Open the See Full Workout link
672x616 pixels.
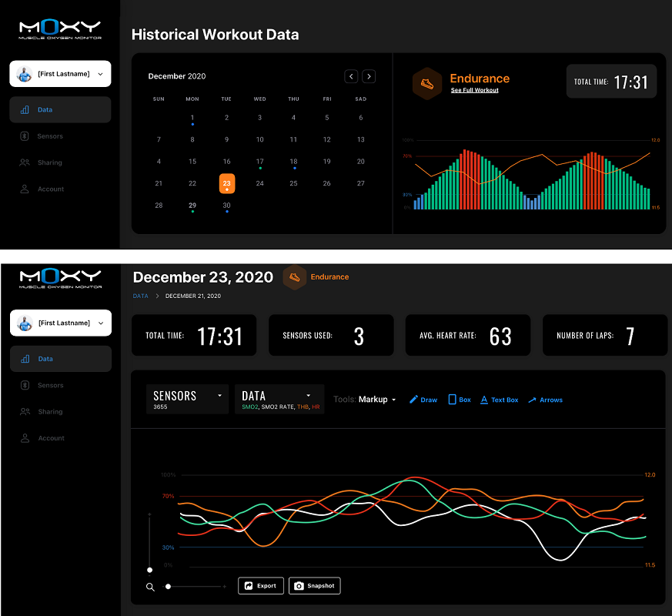(474, 90)
